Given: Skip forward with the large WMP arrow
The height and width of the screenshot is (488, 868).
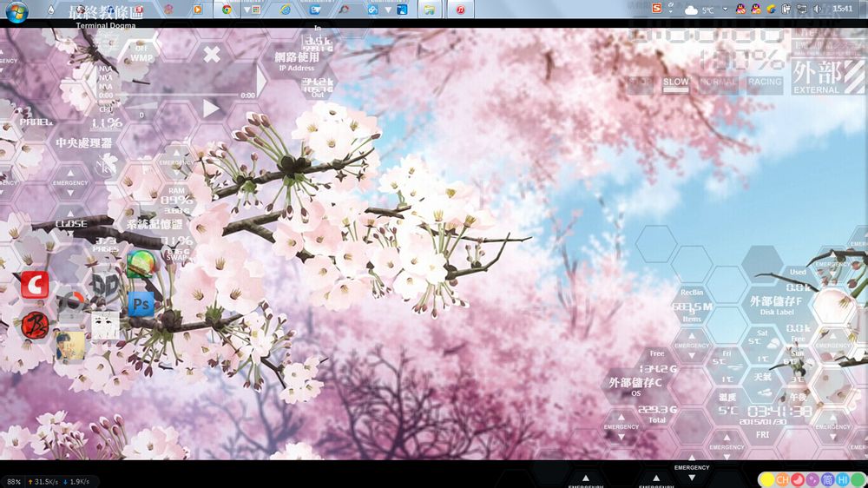Looking at the screenshot, I should (260, 82).
